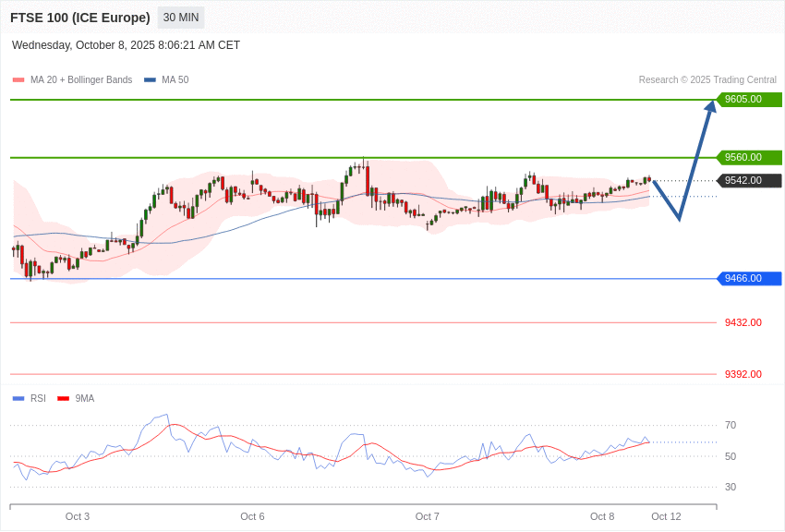The height and width of the screenshot is (532, 785).
Task: Toggle the red 9MA legend marker
Action: pyautogui.click(x=63, y=399)
